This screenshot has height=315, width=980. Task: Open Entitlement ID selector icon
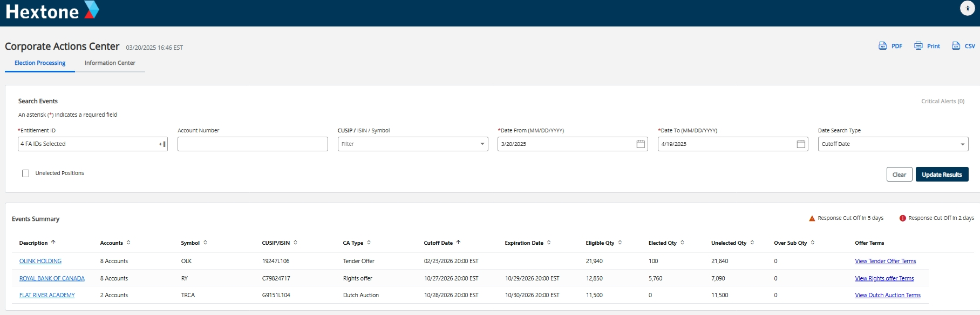[162, 144]
